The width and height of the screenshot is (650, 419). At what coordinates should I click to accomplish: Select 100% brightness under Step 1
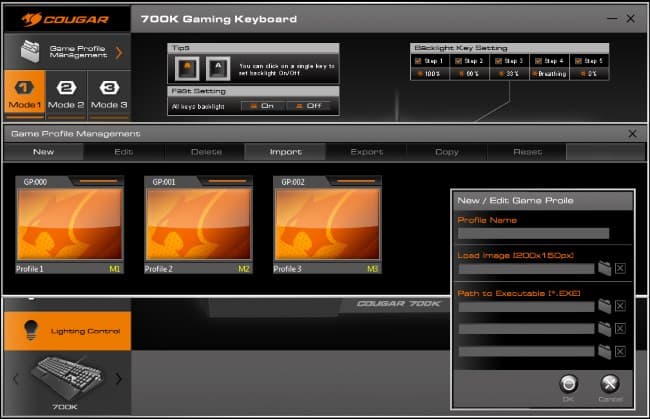pos(429,74)
